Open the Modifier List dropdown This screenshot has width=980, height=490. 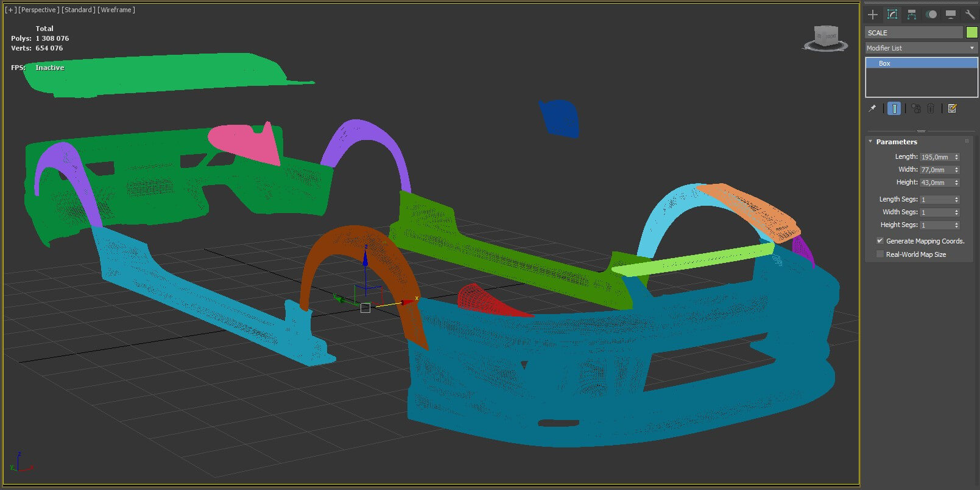(921, 48)
